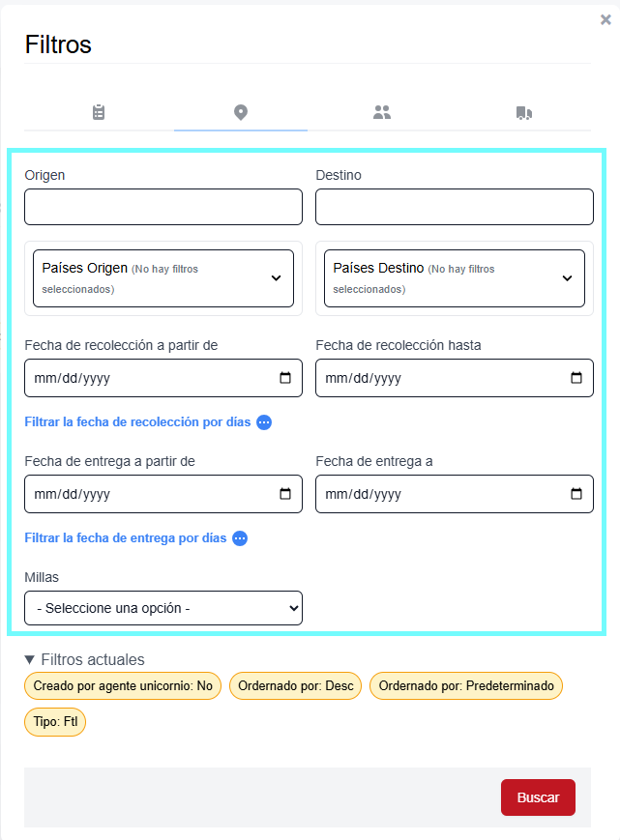Remove the filter chip Tipo: Ftl
Screen dimensions: 620x840
coord(54,721)
